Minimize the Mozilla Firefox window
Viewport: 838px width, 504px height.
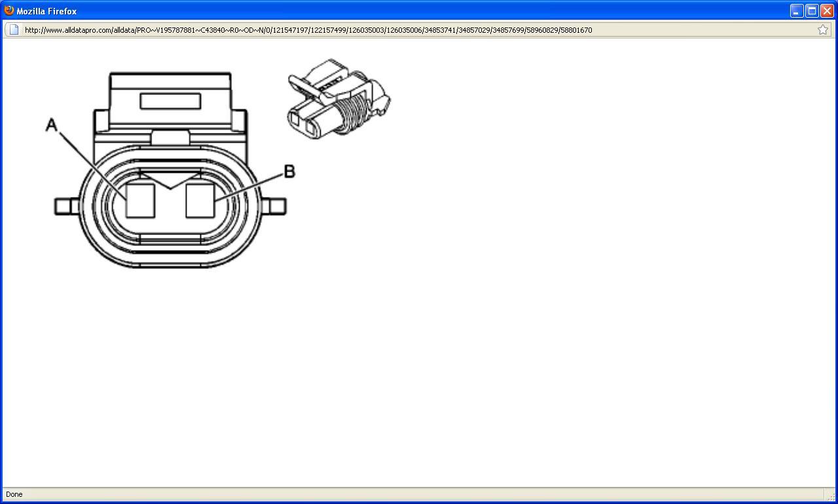(x=797, y=11)
